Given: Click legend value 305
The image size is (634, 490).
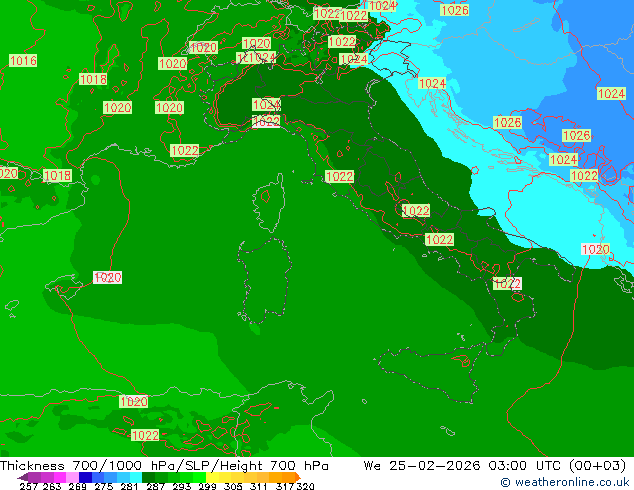Looking at the screenshot, I should point(233,486).
